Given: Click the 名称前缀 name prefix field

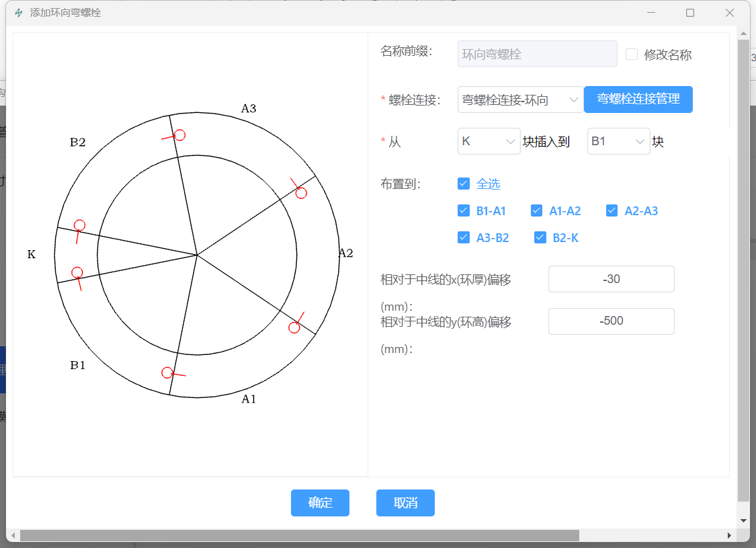Looking at the screenshot, I should point(537,54).
